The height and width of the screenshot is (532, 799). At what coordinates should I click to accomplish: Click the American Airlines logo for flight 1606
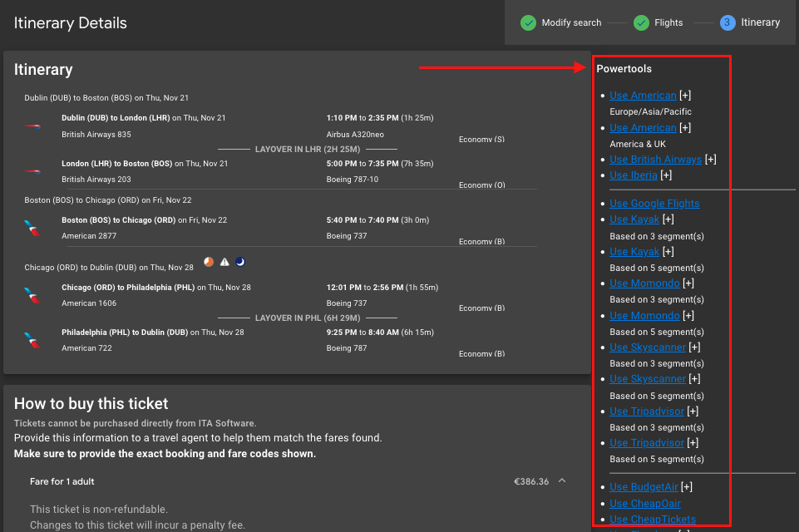tap(33, 295)
